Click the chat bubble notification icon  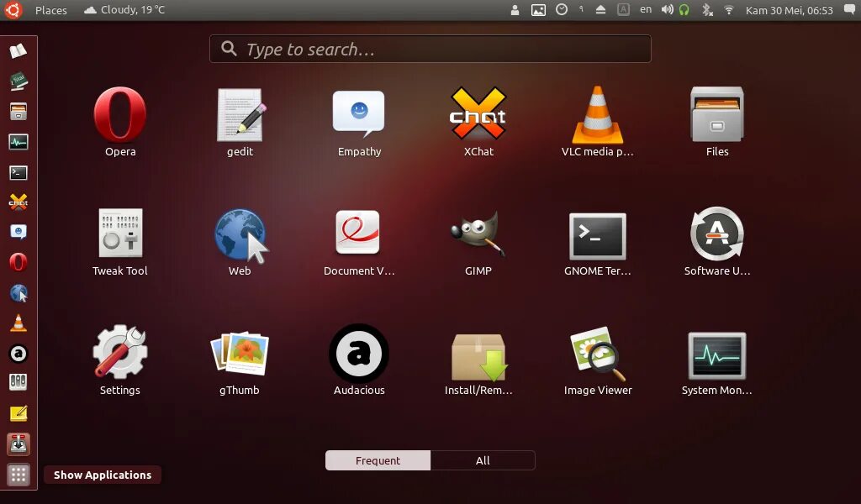point(849,9)
